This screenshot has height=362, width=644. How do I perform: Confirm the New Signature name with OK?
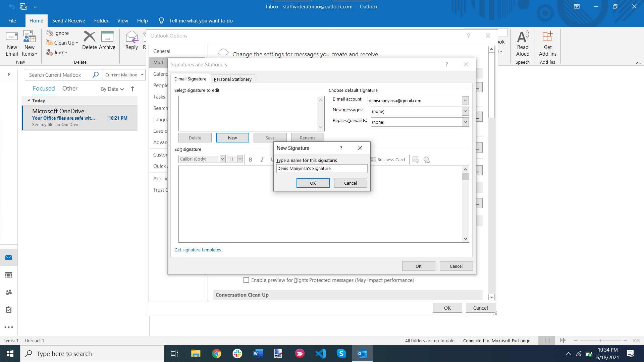(x=313, y=183)
